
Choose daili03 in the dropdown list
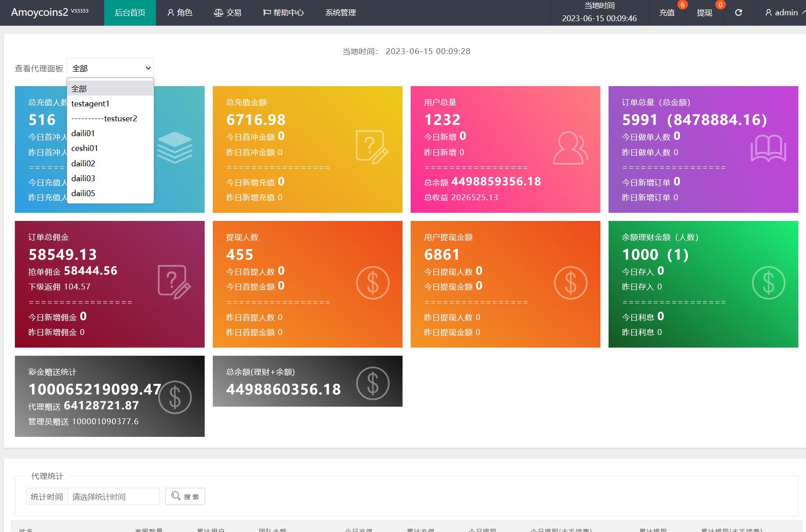point(83,179)
